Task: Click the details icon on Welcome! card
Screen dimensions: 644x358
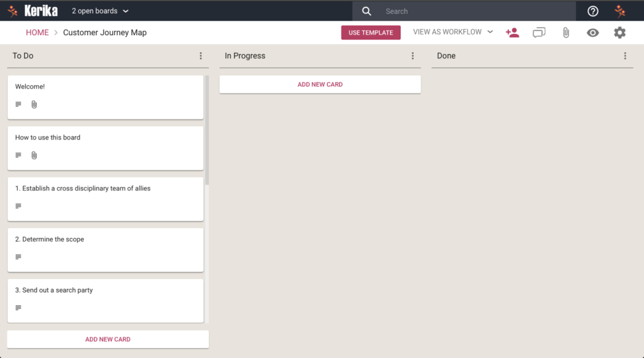Action: pyautogui.click(x=18, y=104)
